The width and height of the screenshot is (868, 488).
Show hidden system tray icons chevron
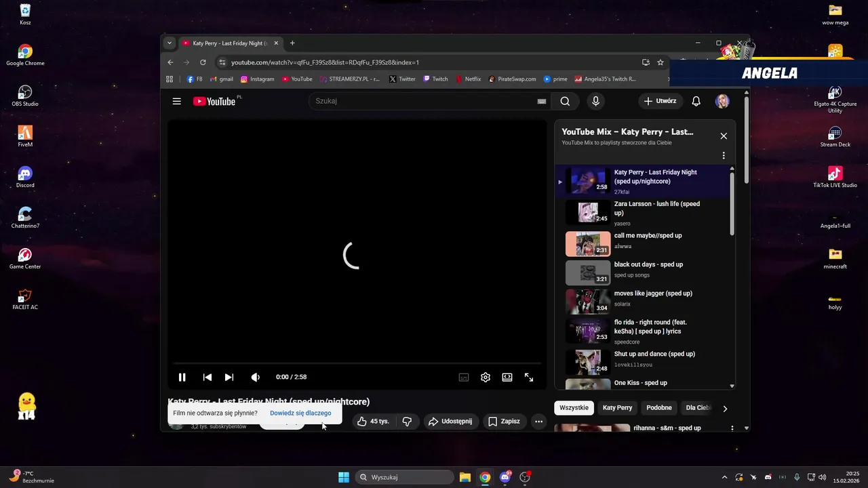coord(724,477)
